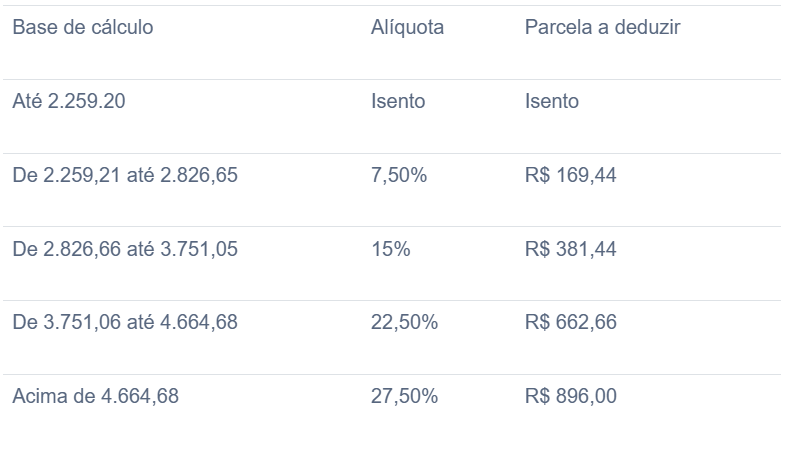Click the 'Alíquota' column header
The image size is (811, 451).
coord(408,27)
